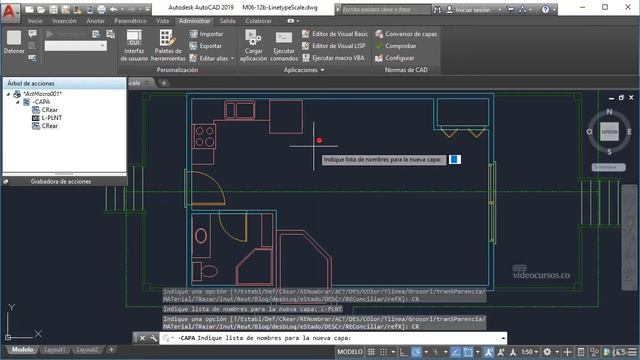The height and width of the screenshot is (360, 640).
Task: Open Paletas de herramientas customization
Action: [168, 46]
